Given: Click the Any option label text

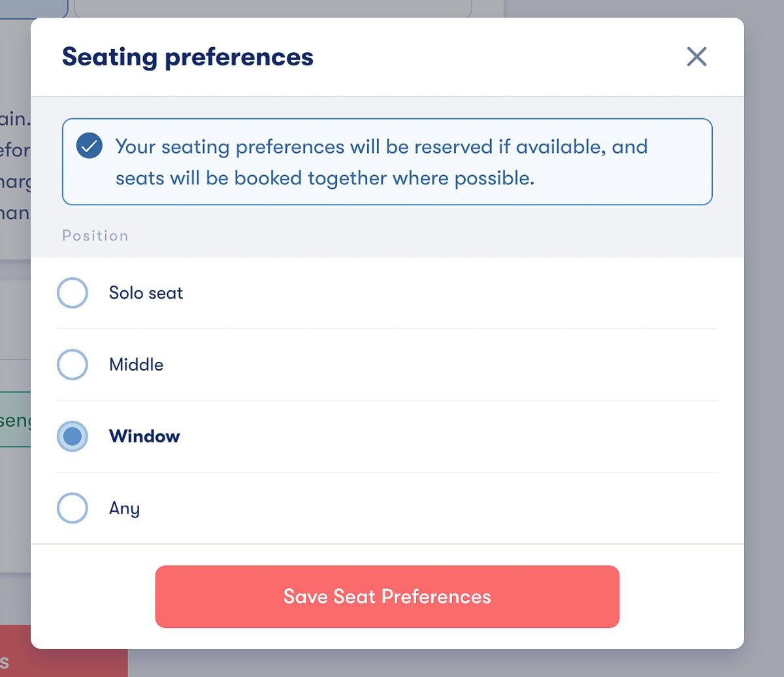Looking at the screenshot, I should coord(123,508).
